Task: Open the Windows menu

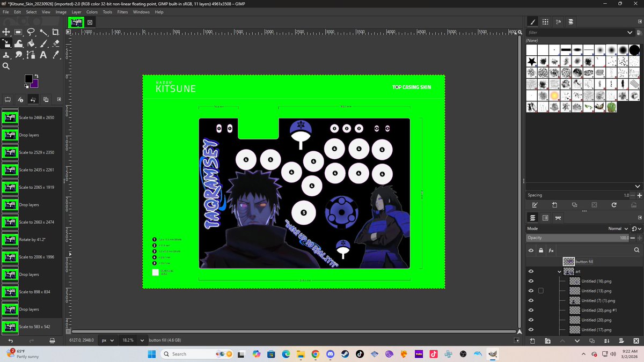Action: pyautogui.click(x=141, y=12)
